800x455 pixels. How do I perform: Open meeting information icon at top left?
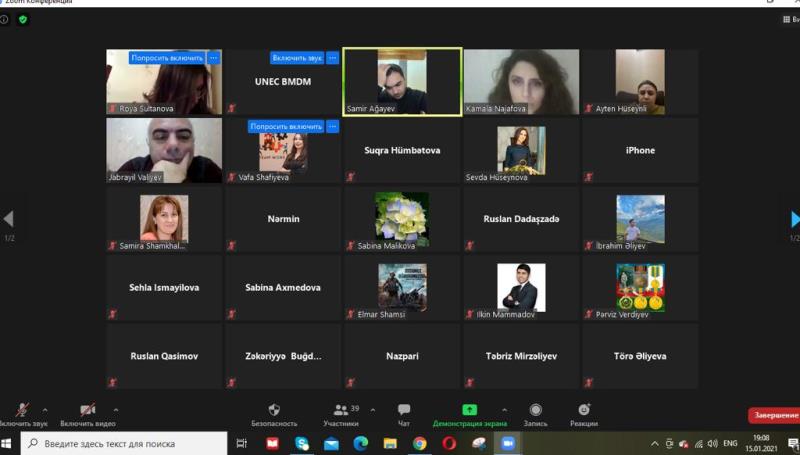click(4, 20)
